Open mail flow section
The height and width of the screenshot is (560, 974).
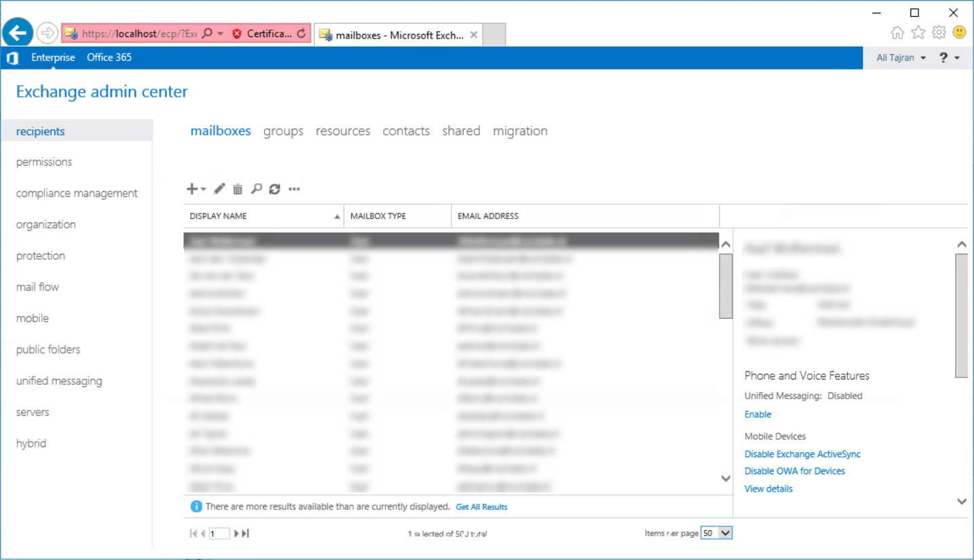pos(37,287)
